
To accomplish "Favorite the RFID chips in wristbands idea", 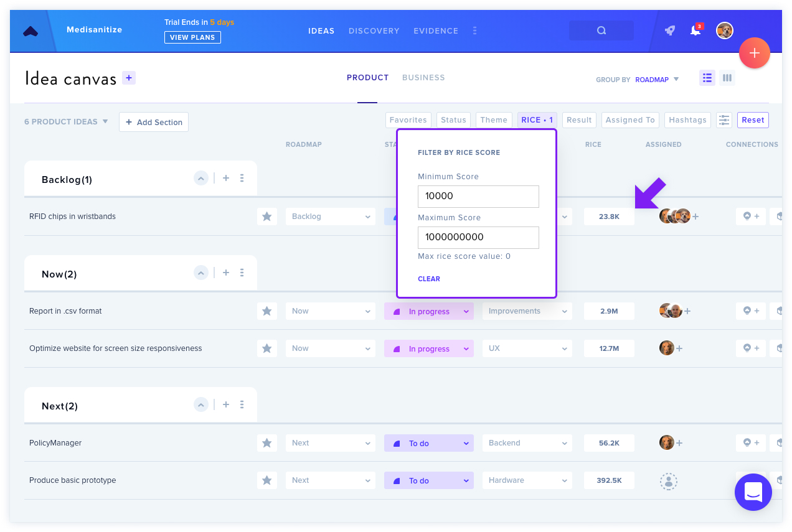I will pyautogui.click(x=266, y=217).
